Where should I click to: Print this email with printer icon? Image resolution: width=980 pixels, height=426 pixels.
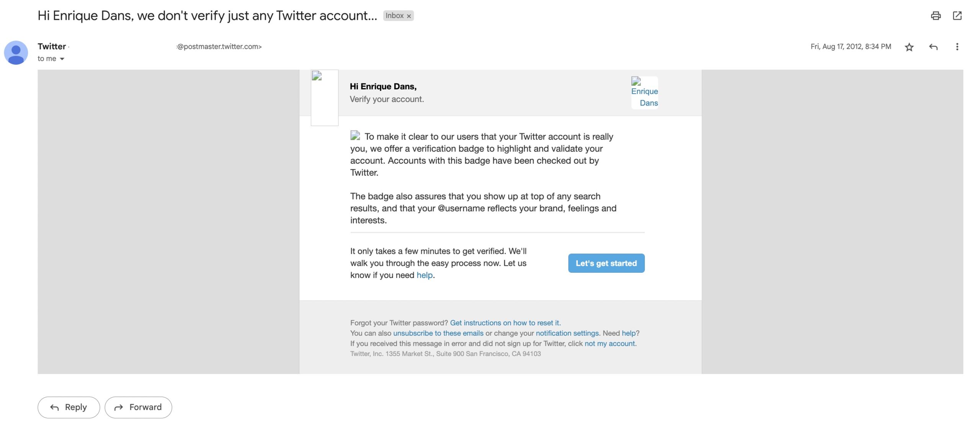click(x=936, y=16)
